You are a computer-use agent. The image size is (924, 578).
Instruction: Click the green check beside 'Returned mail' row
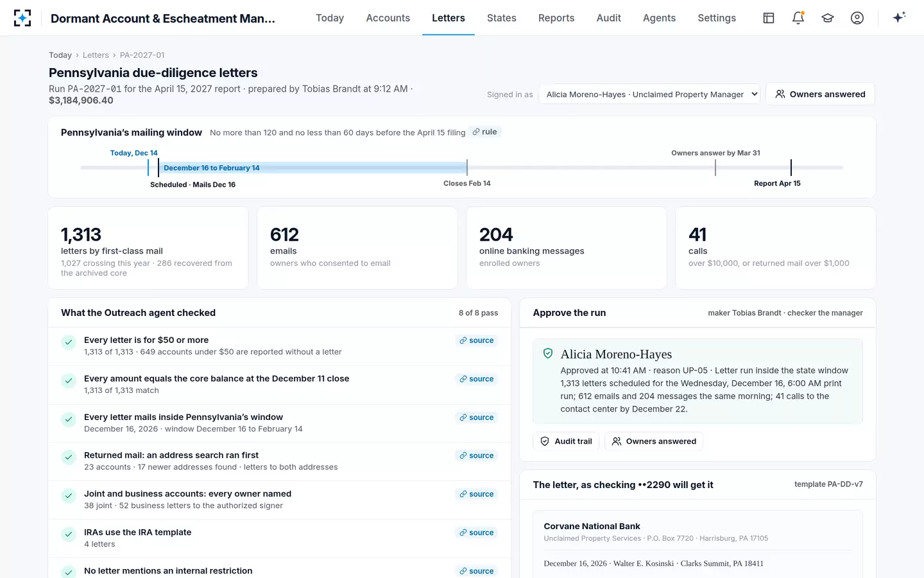click(x=69, y=457)
